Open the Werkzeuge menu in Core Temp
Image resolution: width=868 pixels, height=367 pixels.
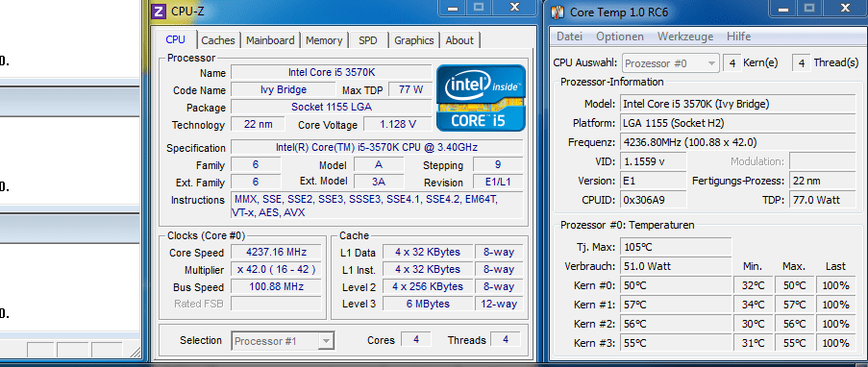(x=684, y=37)
